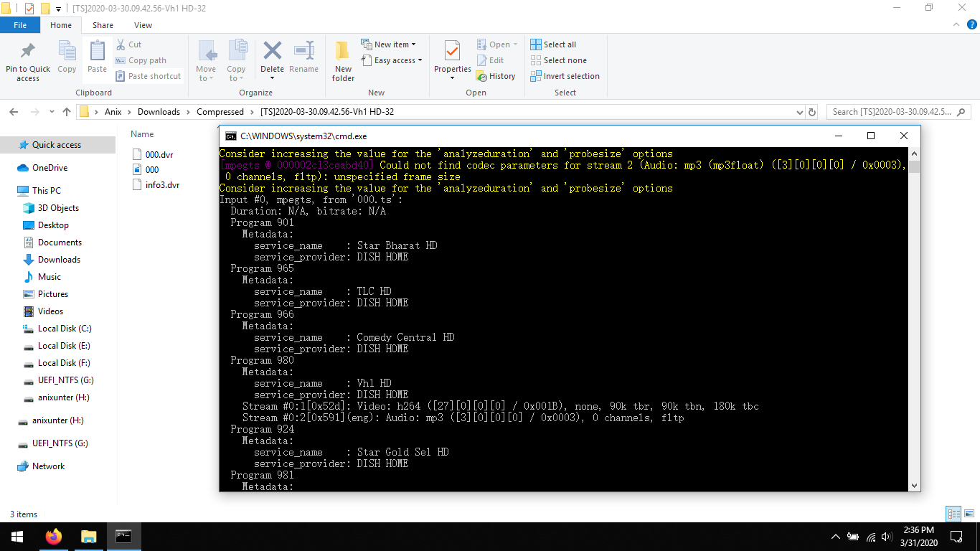Click Compressed in the address path
The width and height of the screenshot is (980, 551).
(x=220, y=112)
